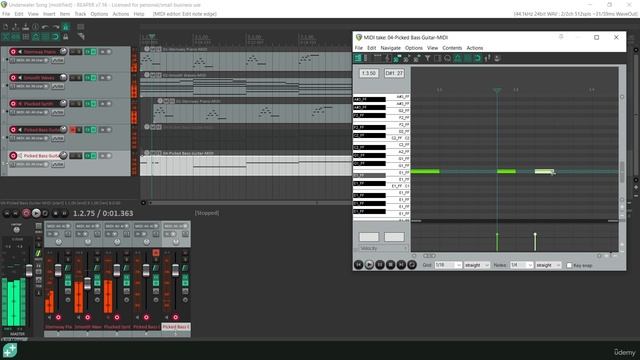Click the padlock locking icon in toolbar
Viewport: 640px width, 360px height.
tap(66, 37)
